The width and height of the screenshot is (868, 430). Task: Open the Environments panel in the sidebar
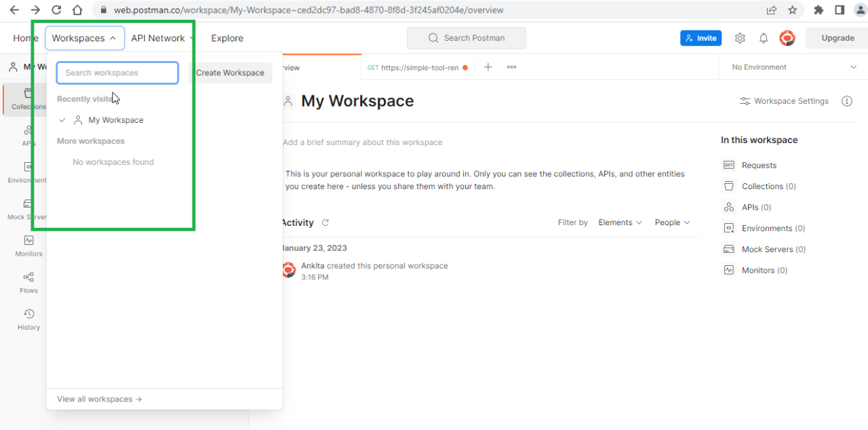click(x=28, y=172)
